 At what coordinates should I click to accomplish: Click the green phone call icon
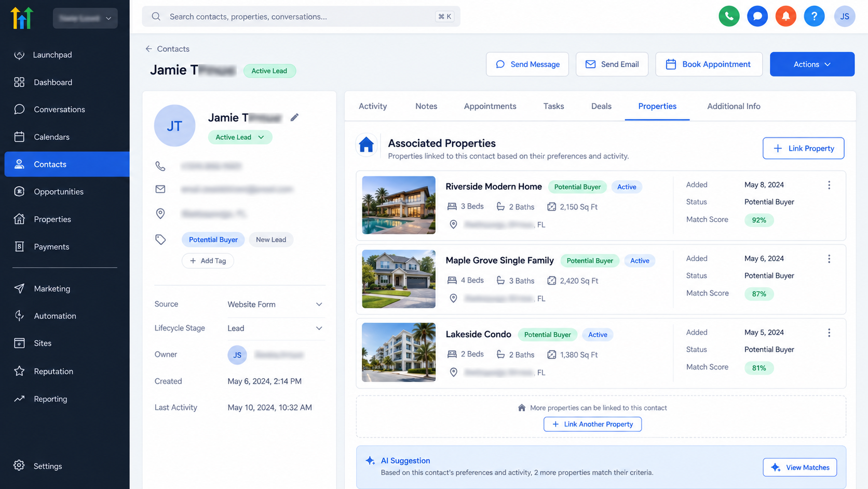click(x=729, y=17)
